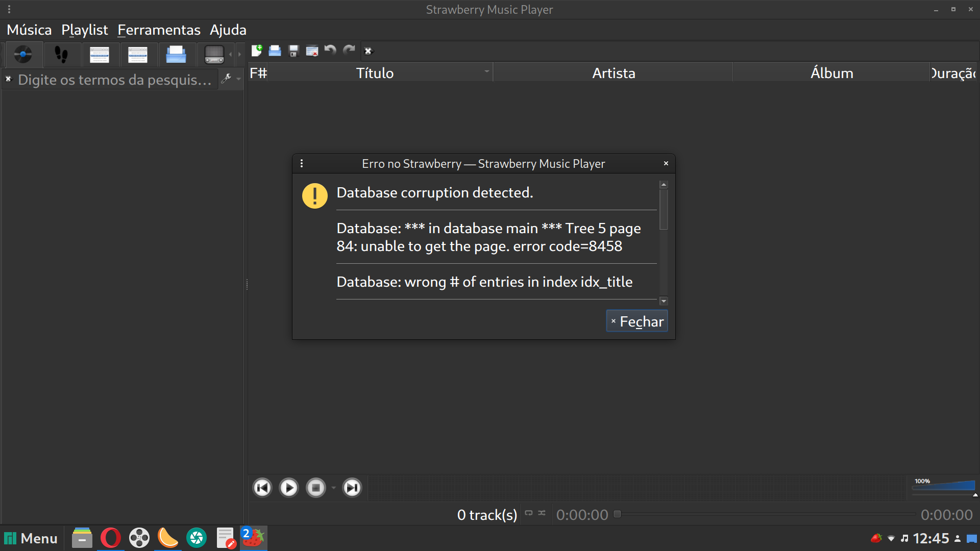Sort playlist by the Álbum column header

(831, 73)
